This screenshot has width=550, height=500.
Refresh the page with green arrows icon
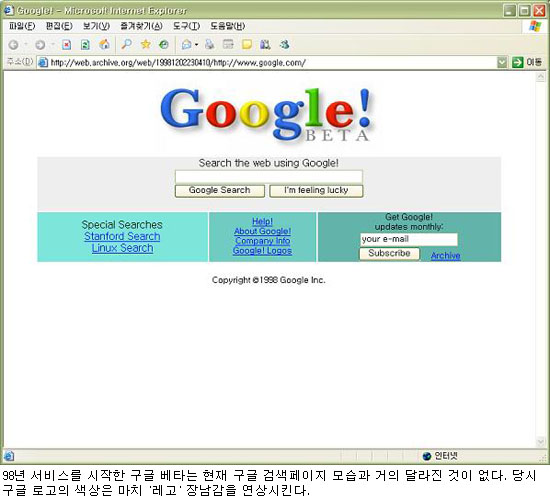85,45
